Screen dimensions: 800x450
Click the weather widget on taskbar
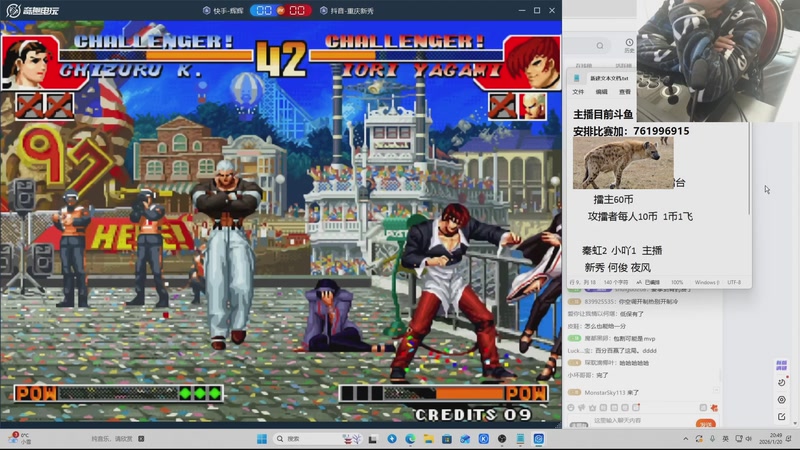[19, 438]
